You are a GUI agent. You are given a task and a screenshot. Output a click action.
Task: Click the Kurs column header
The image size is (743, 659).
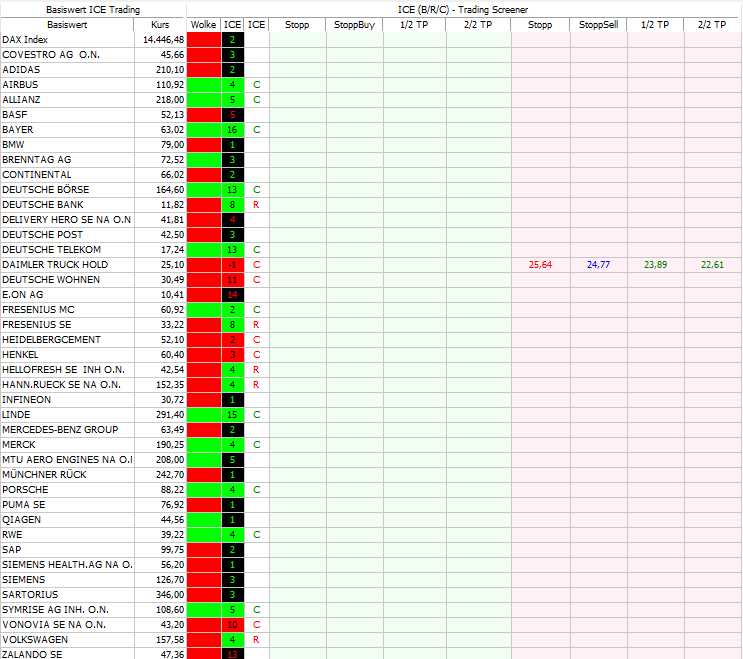(x=160, y=25)
